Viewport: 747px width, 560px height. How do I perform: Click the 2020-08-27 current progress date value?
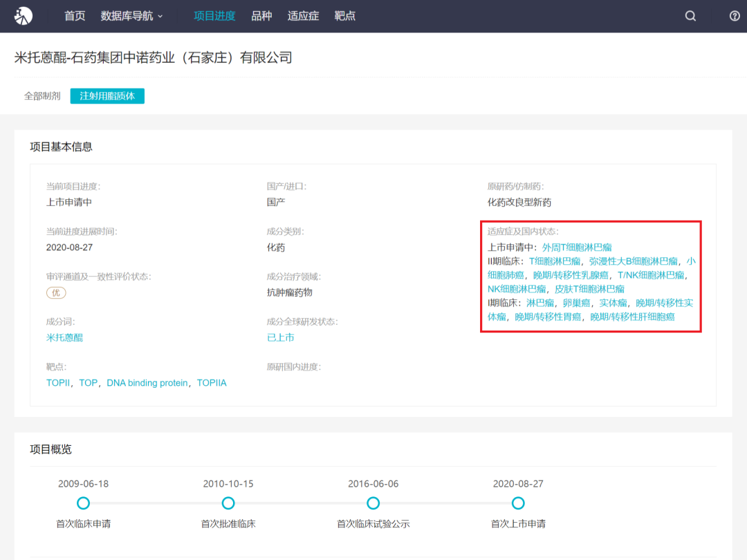[x=70, y=247]
